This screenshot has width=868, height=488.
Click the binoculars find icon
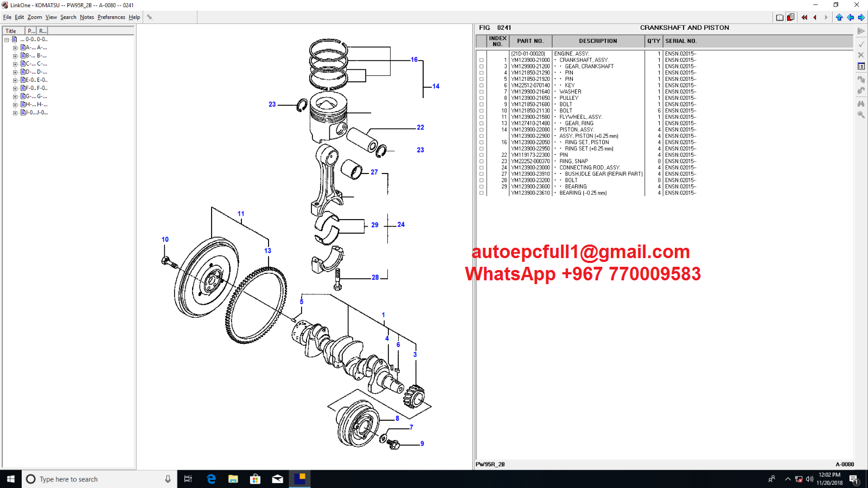click(861, 103)
